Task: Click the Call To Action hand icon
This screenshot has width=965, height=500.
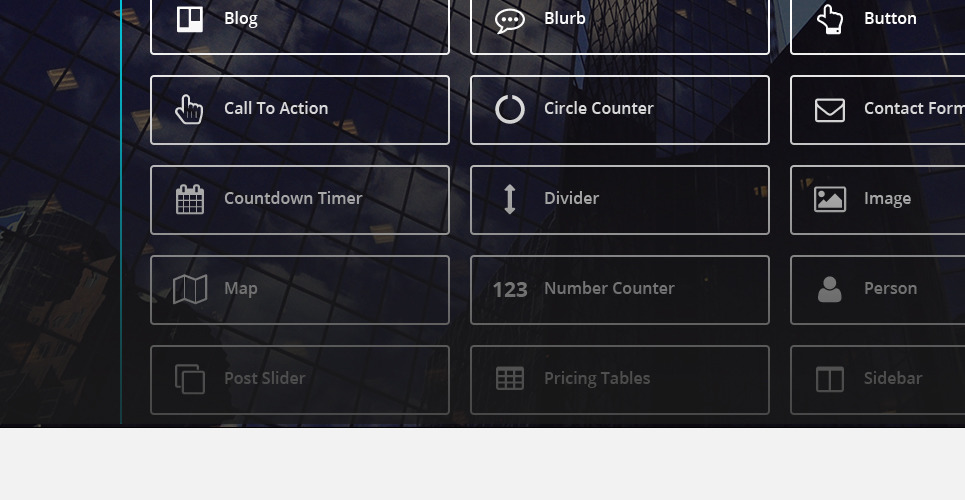Action: click(x=189, y=109)
